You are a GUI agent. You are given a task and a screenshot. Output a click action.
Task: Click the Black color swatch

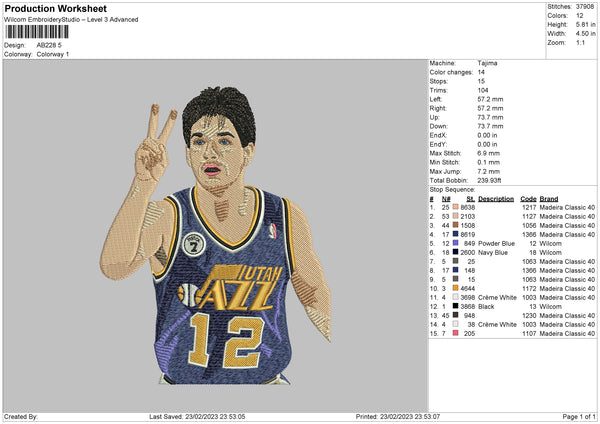(x=455, y=306)
